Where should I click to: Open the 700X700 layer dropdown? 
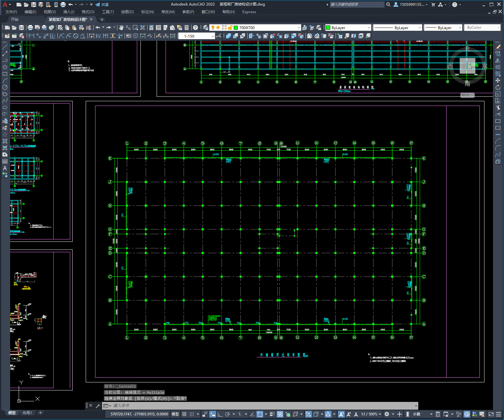[x=299, y=28]
